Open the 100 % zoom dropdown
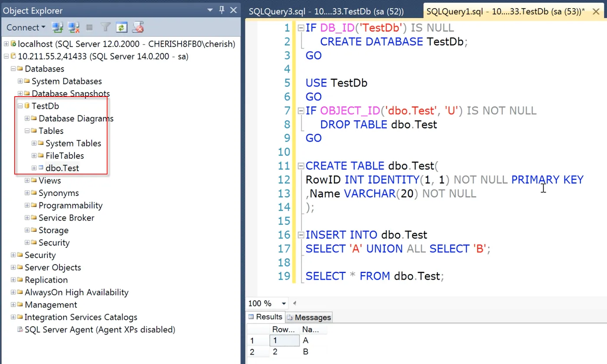 [284, 303]
